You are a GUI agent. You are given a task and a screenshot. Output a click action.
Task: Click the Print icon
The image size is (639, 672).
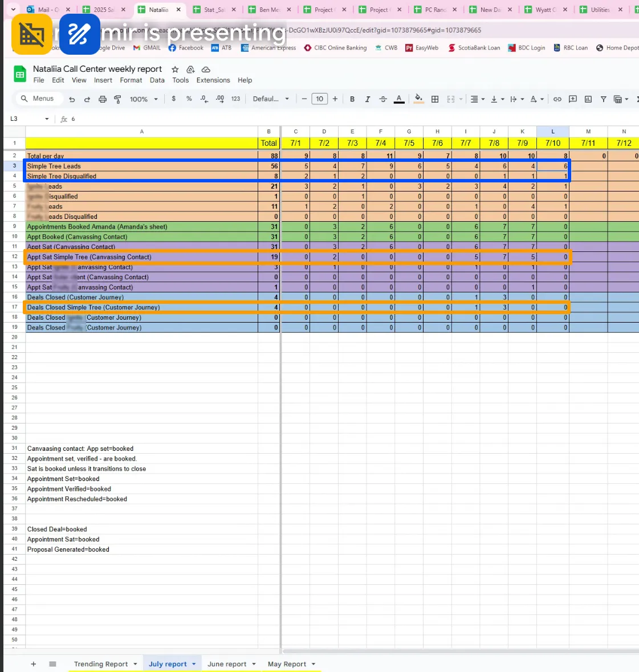tap(103, 99)
